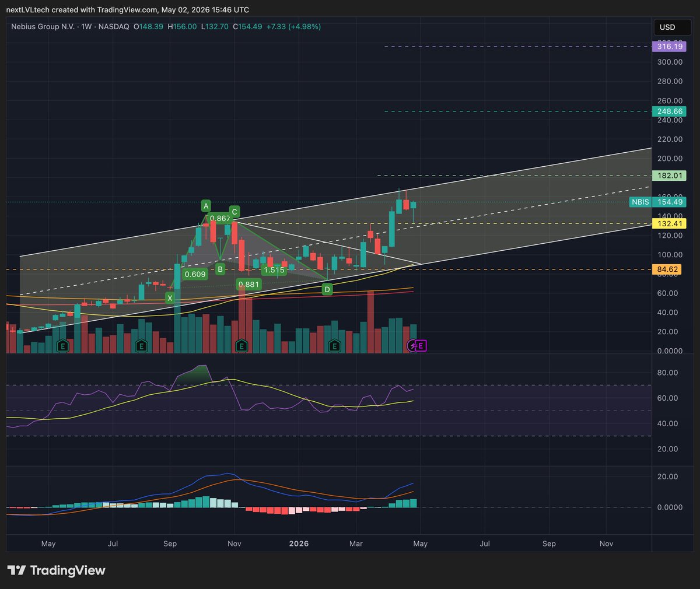700x589 pixels.
Task: Select pattern point B label
Action: pos(220,269)
